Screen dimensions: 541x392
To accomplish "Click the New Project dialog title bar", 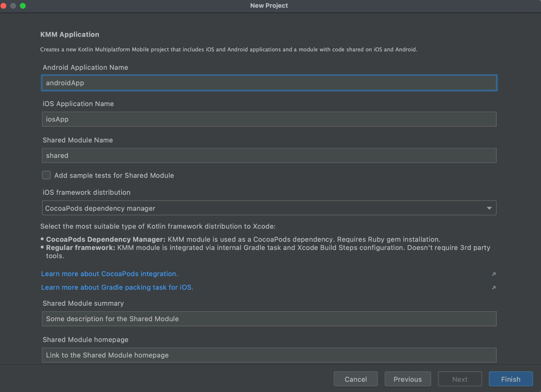I will 269,5.
